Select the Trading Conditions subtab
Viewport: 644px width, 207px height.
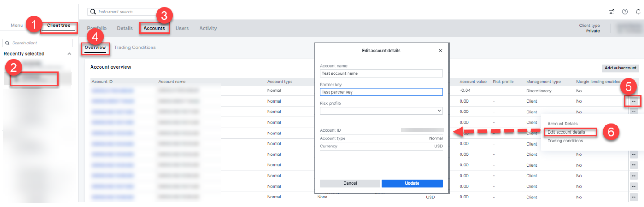pos(135,47)
